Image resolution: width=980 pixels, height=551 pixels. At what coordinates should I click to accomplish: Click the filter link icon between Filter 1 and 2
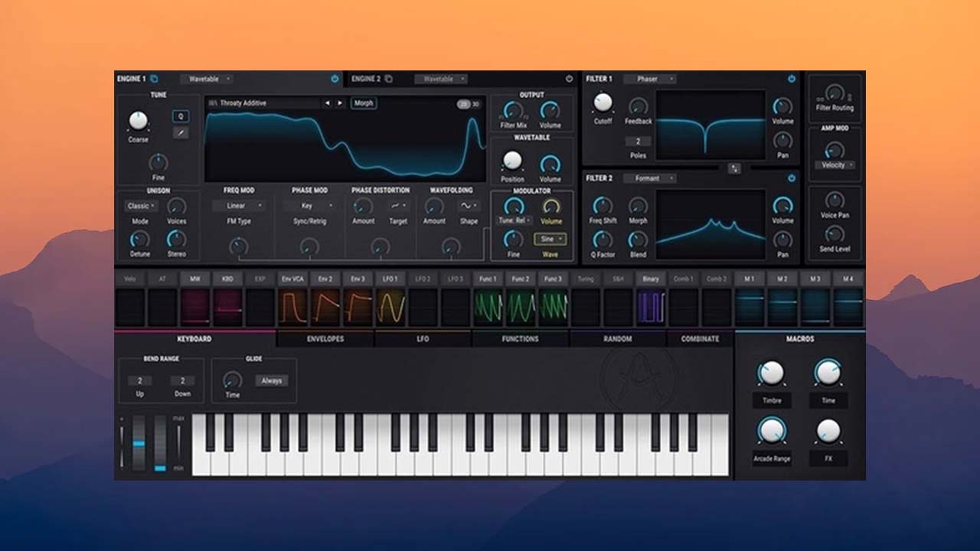[733, 167]
